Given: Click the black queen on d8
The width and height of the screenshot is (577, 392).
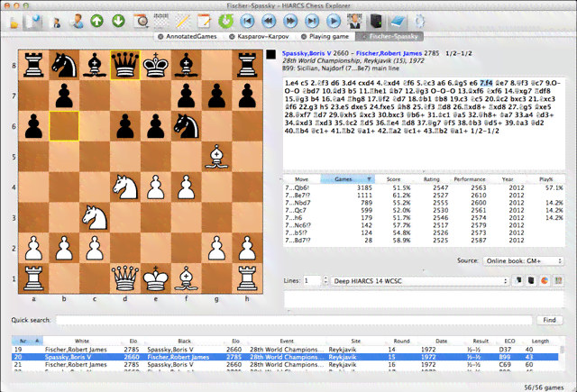Looking at the screenshot, I should [125, 65].
